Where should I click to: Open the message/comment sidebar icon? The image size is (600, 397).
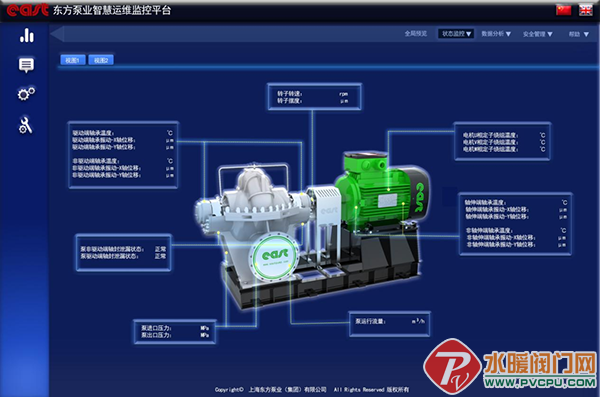[x=26, y=65]
